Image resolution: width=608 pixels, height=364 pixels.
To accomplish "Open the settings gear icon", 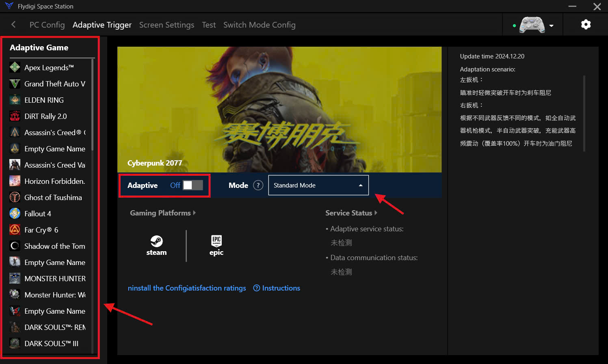I will click(586, 24).
